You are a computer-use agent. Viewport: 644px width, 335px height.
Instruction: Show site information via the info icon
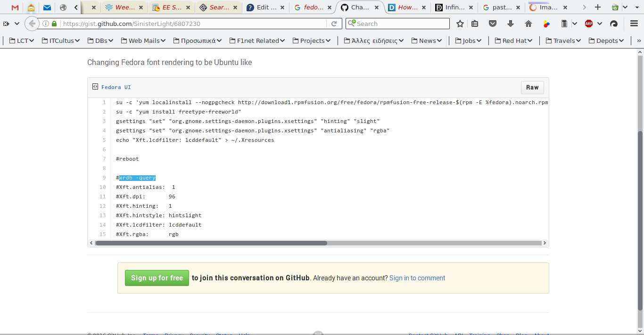46,24
